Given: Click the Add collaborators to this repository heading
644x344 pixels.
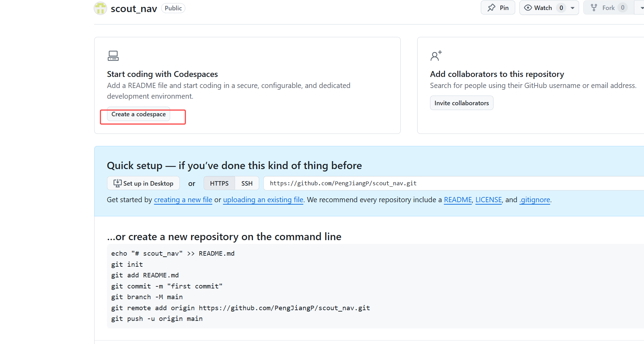Looking at the screenshot, I should (x=497, y=74).
